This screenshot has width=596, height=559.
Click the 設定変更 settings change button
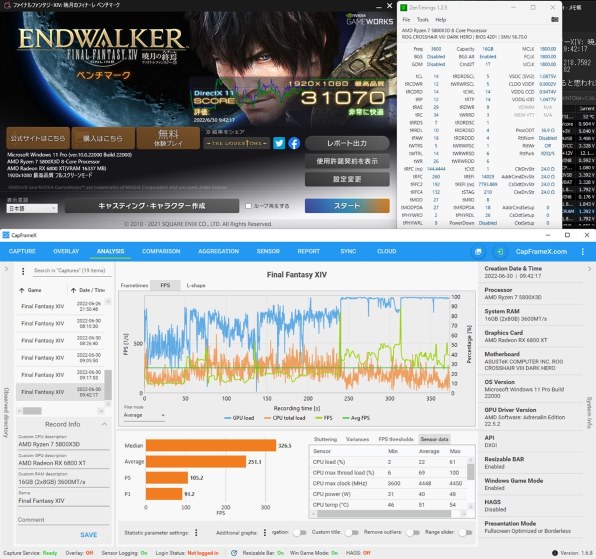tap(347, 179)
